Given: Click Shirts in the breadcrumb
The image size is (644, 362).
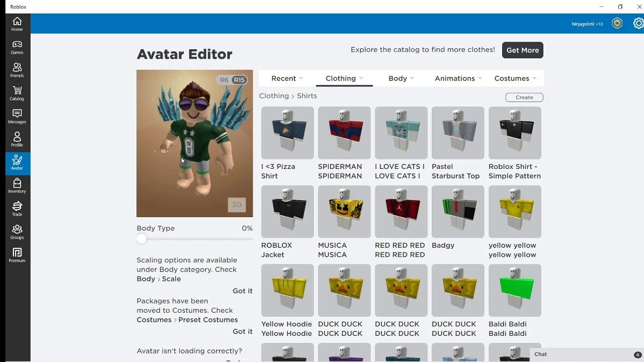Looking at the screenshot, I should (307, 96).
